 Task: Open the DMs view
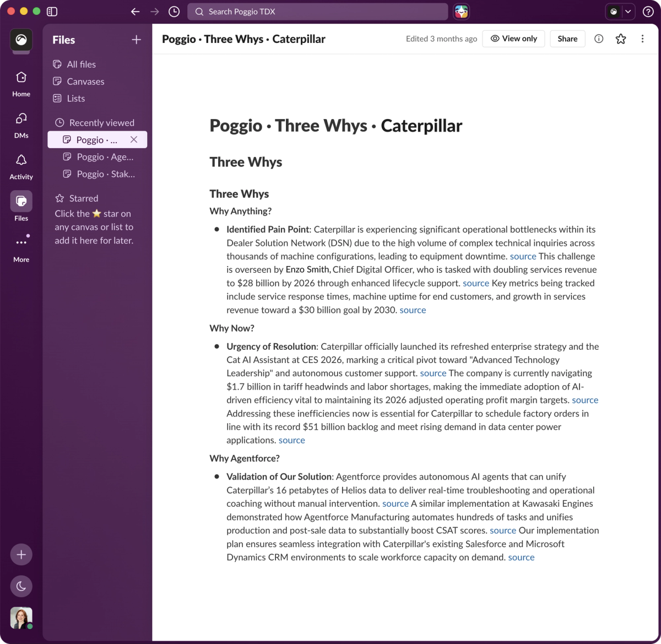tap(21, 125)
